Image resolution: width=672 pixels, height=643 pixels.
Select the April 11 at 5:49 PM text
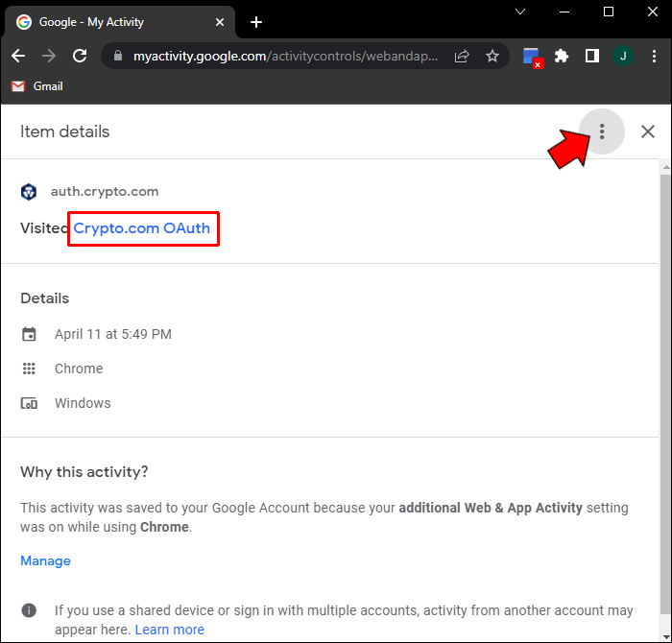pyautogui.click(x=113, y=334)
